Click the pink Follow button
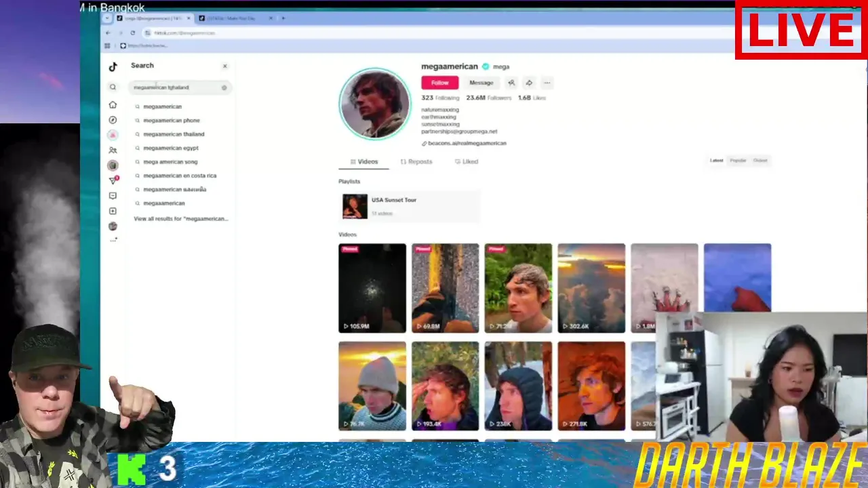The image size is (868, 488). coord(439,83)
